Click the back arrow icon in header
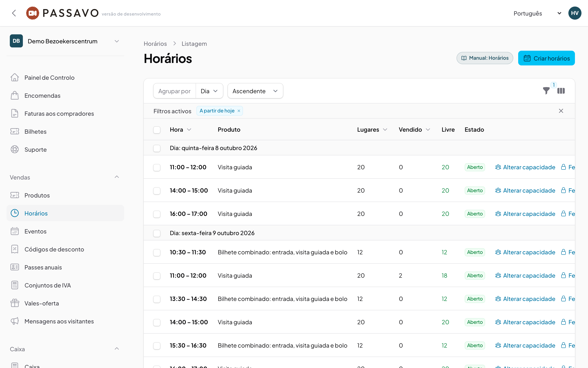 pos(14,13)
